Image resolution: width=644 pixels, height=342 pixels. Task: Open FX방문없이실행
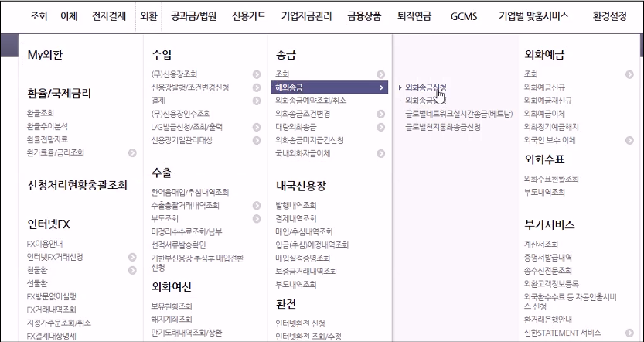pos(51,296)
